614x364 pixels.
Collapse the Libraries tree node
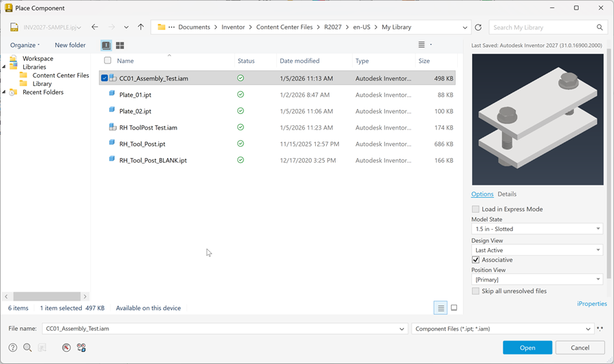click(x=4, y=67)
